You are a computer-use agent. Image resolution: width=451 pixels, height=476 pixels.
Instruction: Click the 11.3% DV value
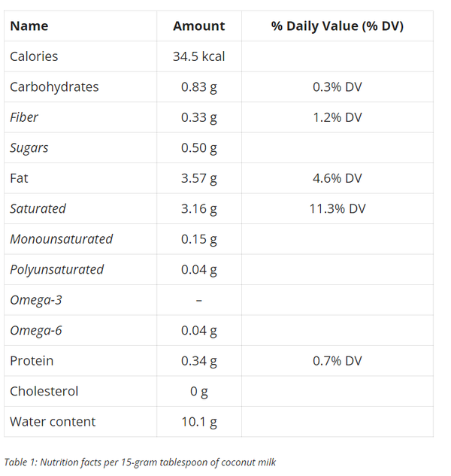click(x=337, y=208)
